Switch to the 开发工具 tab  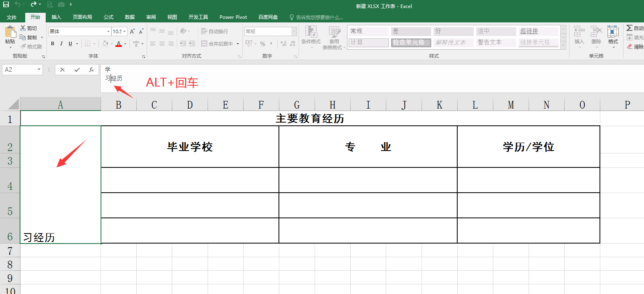click(x=198, y=17)
